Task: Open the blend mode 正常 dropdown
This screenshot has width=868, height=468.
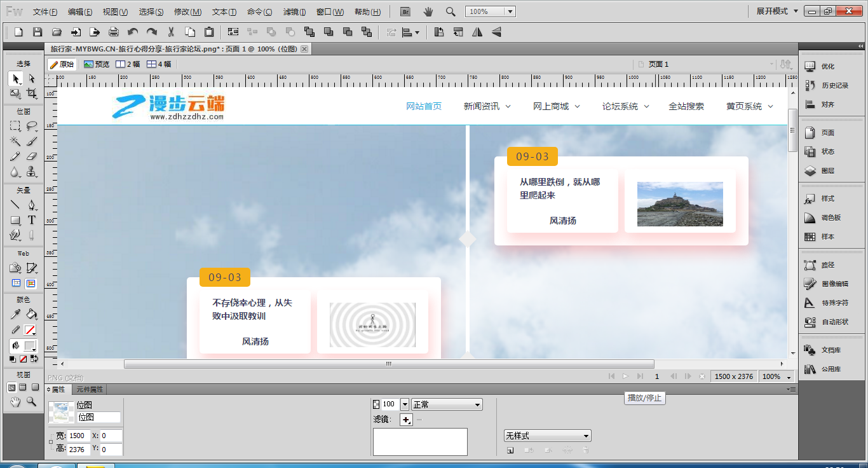Action: [447, 404]
